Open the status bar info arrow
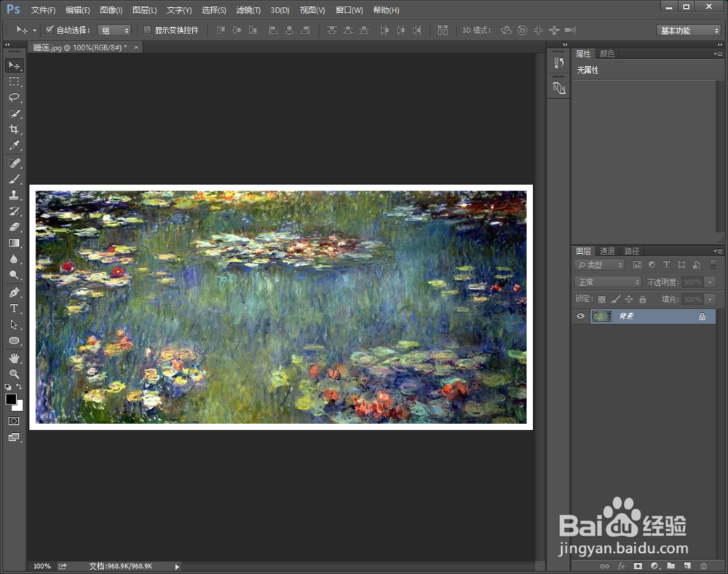The height and width of the screenshot is (574, 728). (177, 567)
